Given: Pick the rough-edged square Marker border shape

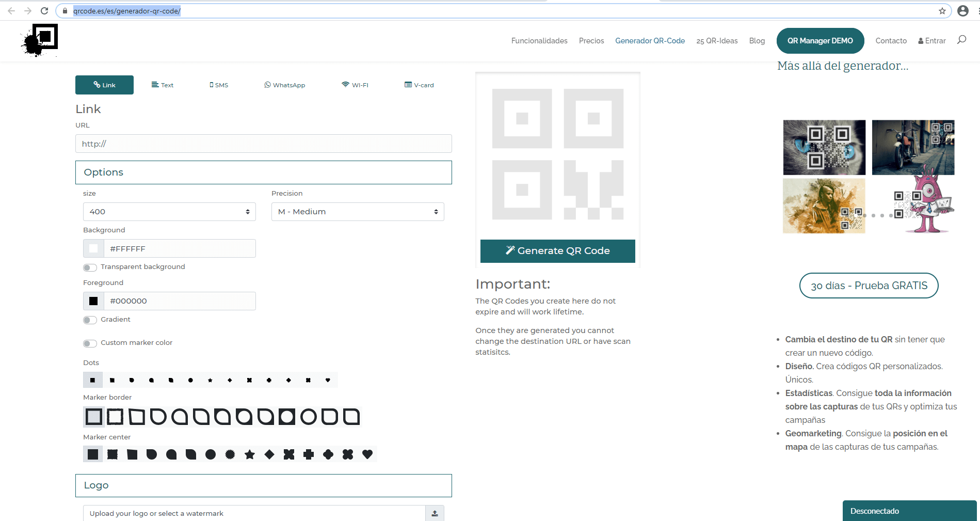Looking at the screenshot, I should coord(115,417).
